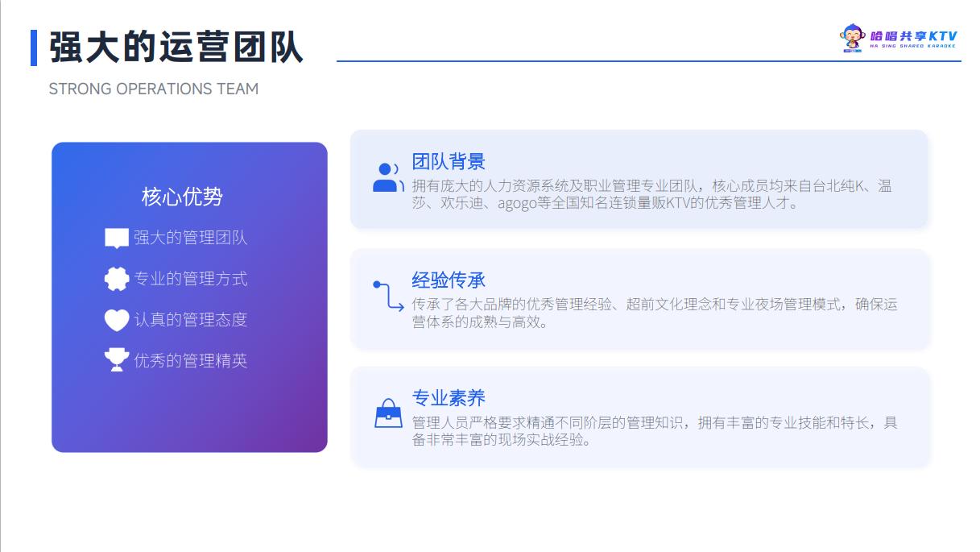The image size is (980, 552).
Task: Click the blue accent bar before the title
Action: click(34, 48)
